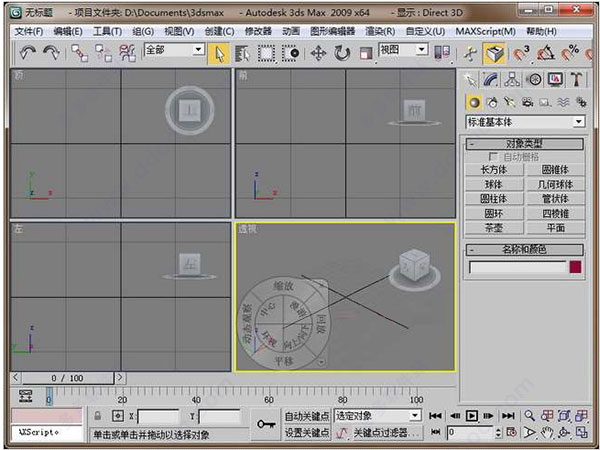Screen dimensions: 600x450
Task: Select the Geometry sphere category icon
Action: [474, 103]
